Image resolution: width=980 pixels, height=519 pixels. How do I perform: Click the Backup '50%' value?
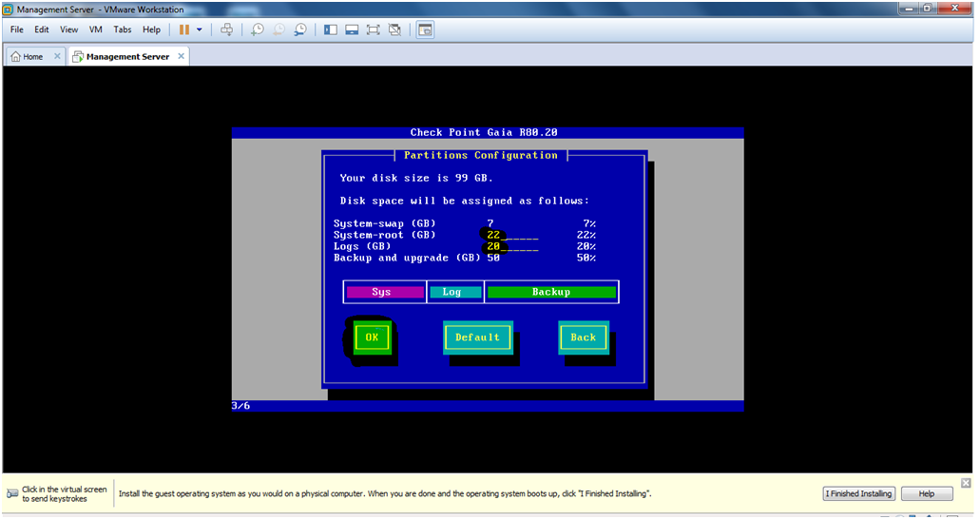click(x=586, y=258)
